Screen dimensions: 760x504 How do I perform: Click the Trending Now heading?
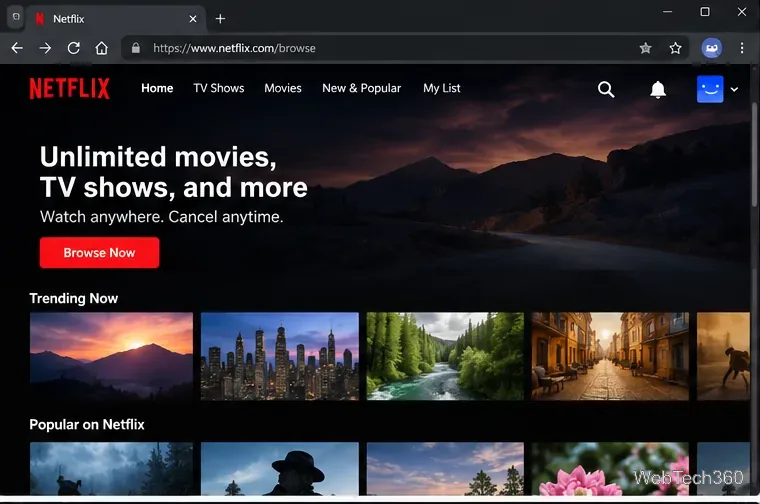[x=74, y=299]
